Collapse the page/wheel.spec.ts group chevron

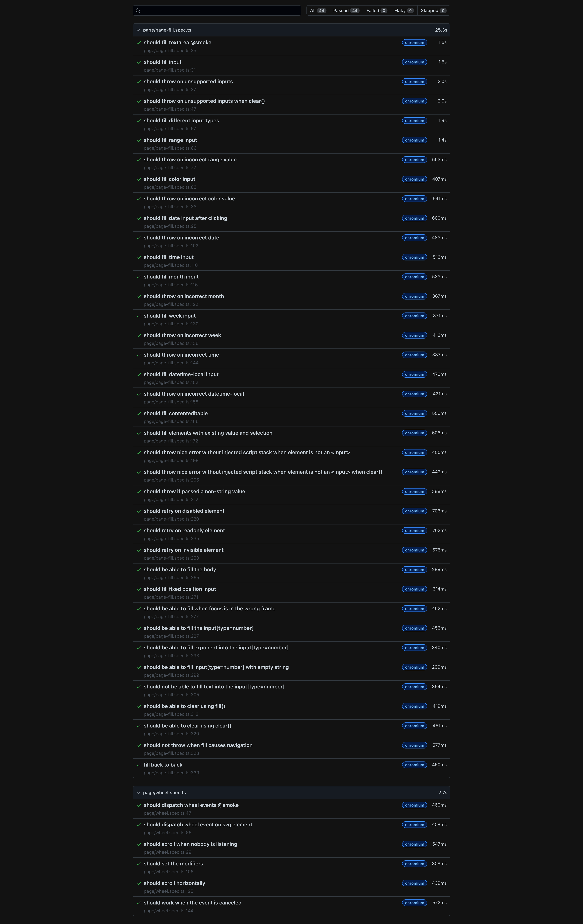pyautogui.click(x=138, y=792)
